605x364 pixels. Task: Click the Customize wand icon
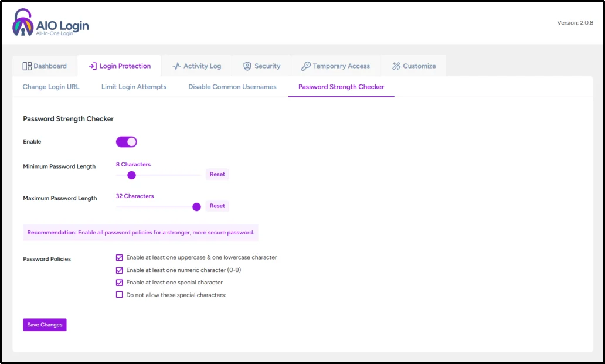click(396, 66)
